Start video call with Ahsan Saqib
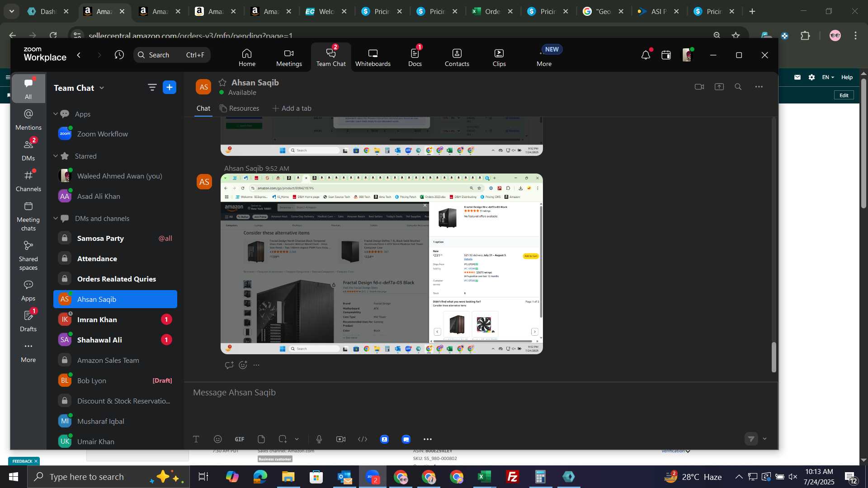 (699, 87)
